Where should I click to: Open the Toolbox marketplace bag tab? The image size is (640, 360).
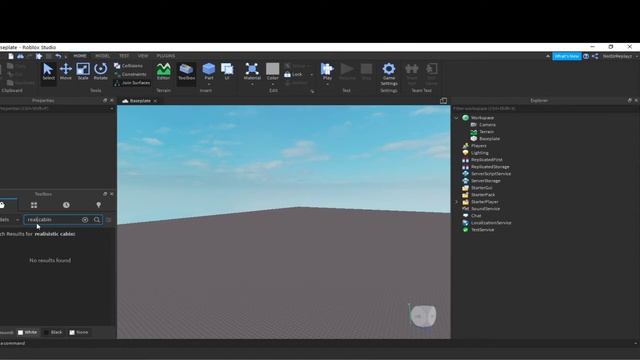(2, 205)
